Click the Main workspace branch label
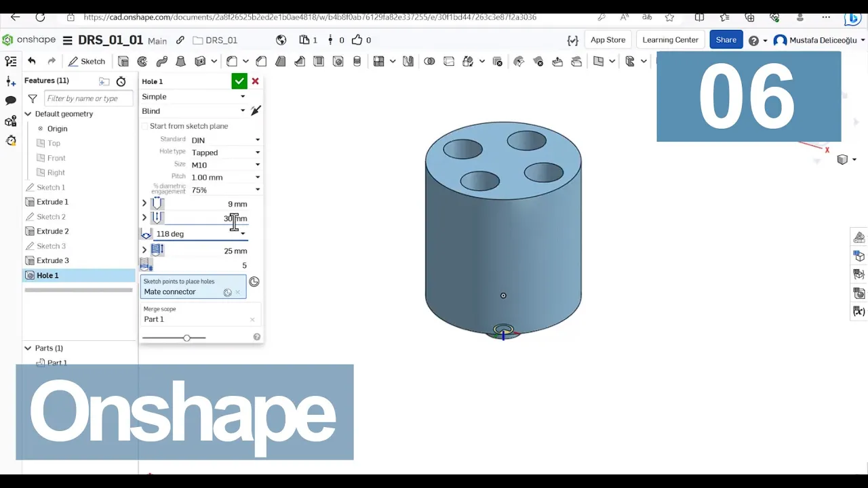The width and height of the screenshot is (868, 488). click(157, 41)
